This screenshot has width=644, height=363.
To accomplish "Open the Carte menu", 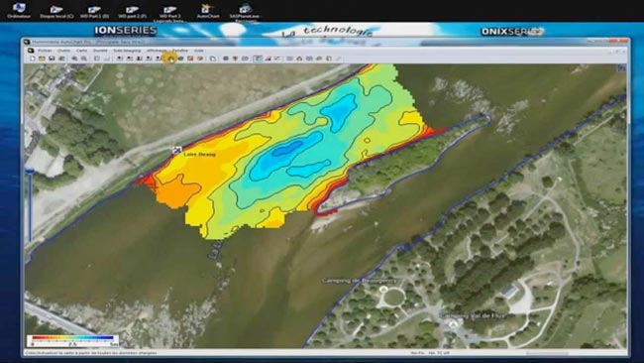I will tap(81, 51).
